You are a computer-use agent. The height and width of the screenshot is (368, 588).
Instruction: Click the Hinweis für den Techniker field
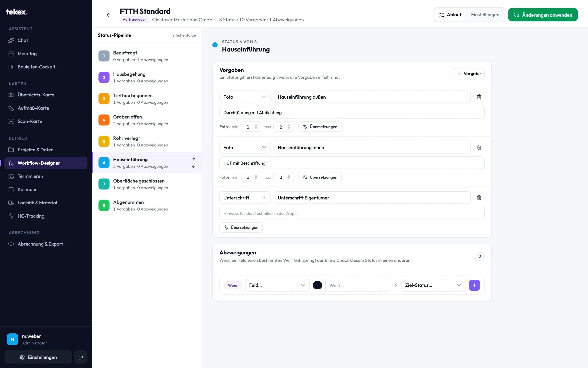352,213
